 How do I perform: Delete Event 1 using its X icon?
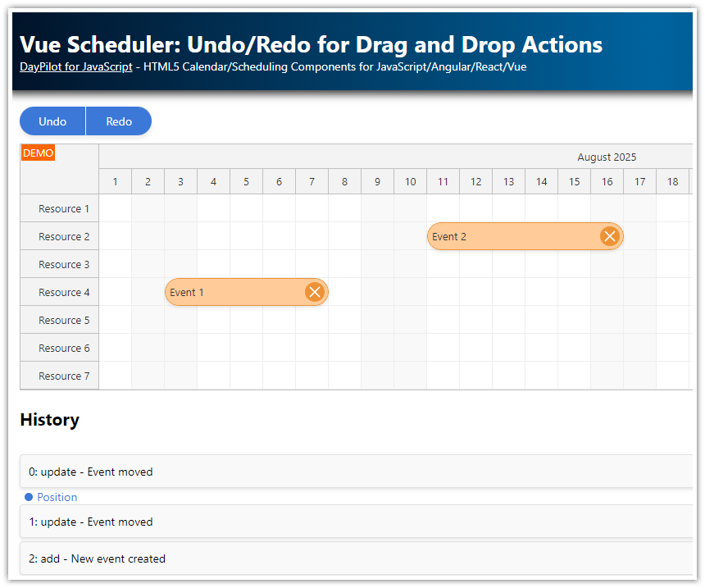[x=314, y=292]
